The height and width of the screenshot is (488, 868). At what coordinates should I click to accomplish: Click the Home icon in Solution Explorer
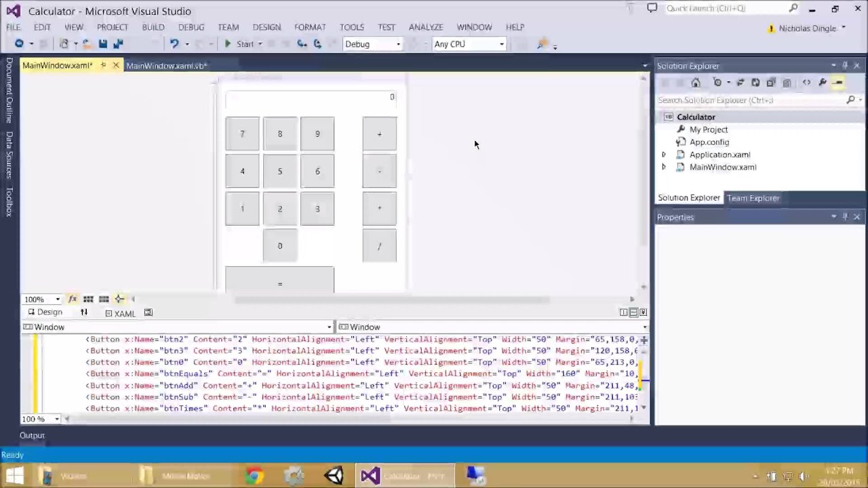tap(696, 83)
